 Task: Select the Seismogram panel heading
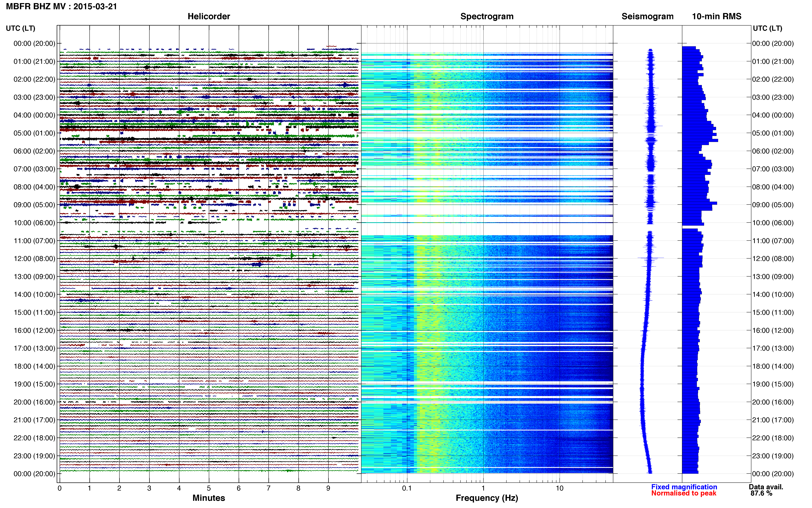point(648,16)
